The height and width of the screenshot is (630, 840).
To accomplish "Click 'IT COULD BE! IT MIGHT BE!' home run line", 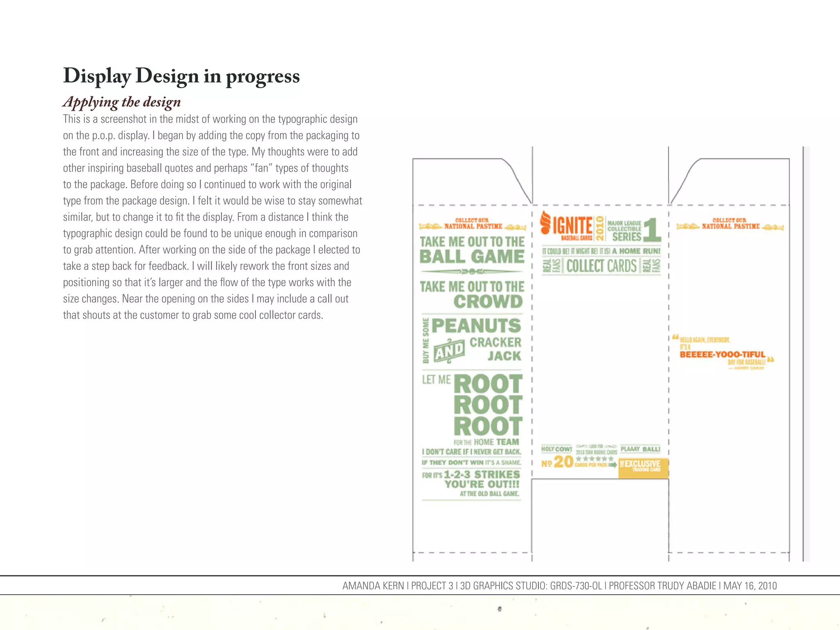I will click(x=601, y=251).
